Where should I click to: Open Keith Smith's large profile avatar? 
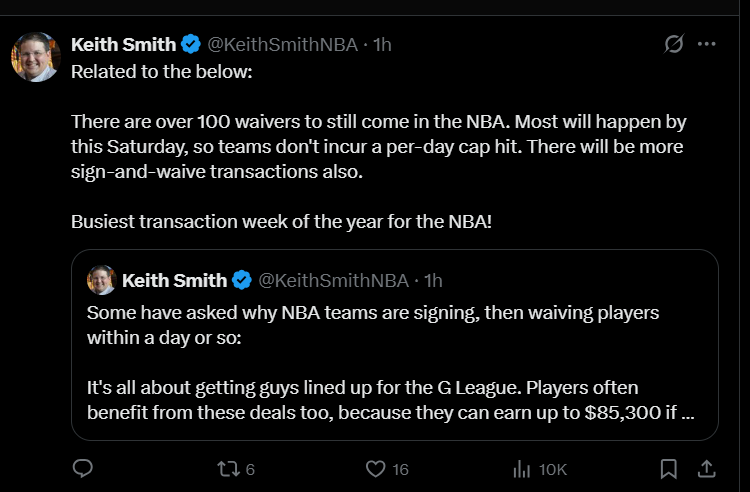(x=36, y=57)
